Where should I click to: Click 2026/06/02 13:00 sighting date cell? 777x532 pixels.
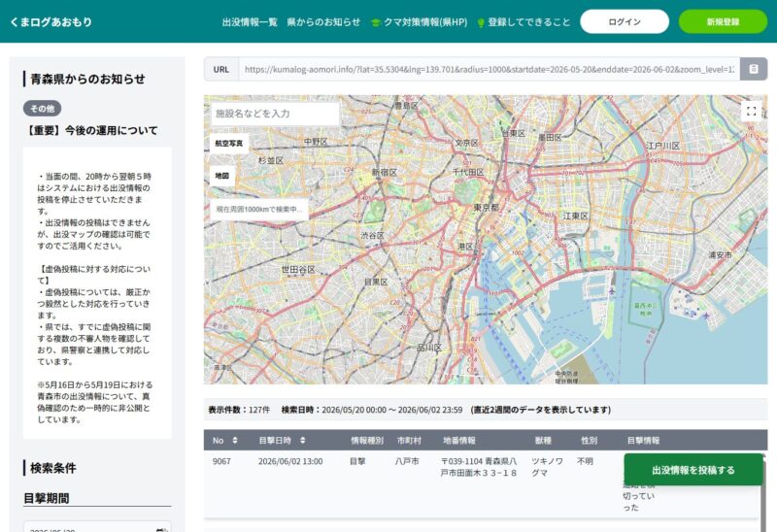290,461
